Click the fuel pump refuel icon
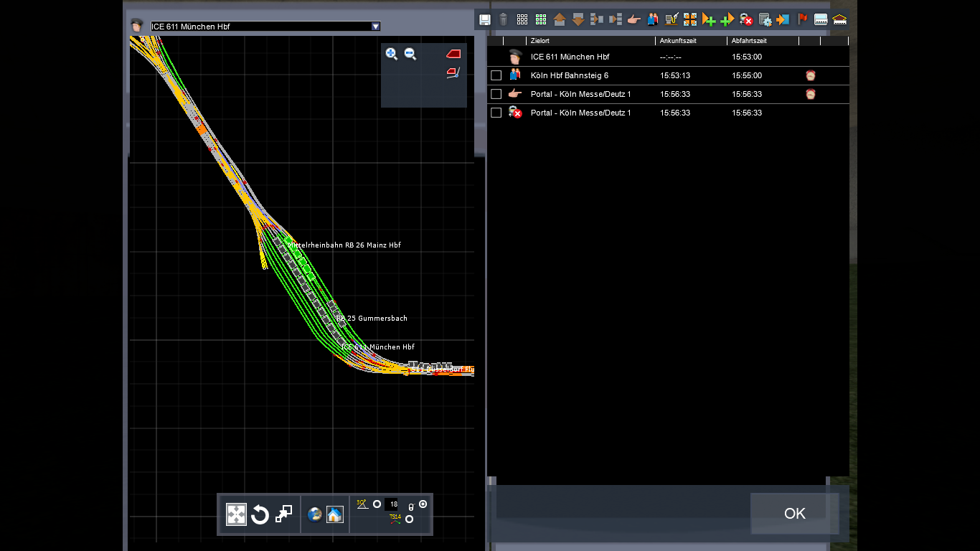This screenshot has width=980, height=551. coord(672,19)
